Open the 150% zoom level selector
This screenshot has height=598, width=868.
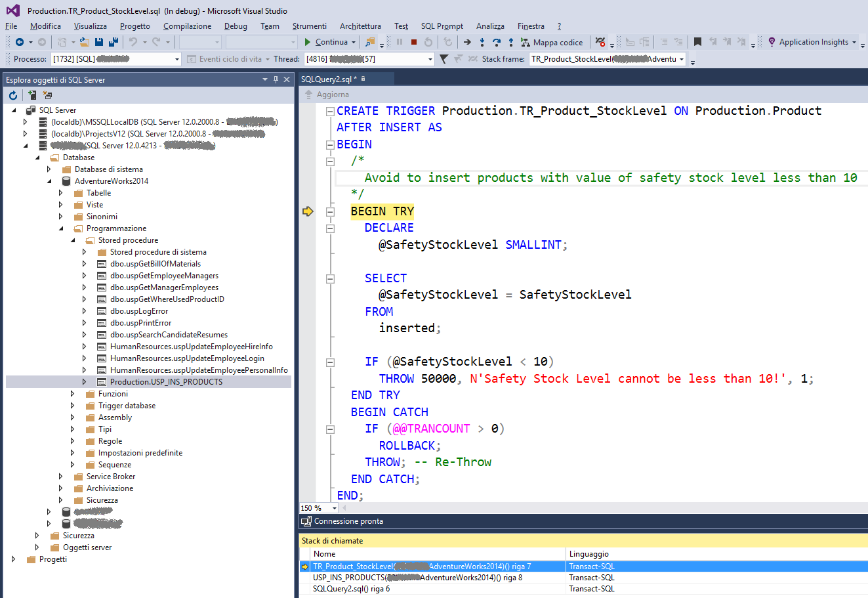coord(318,507)
